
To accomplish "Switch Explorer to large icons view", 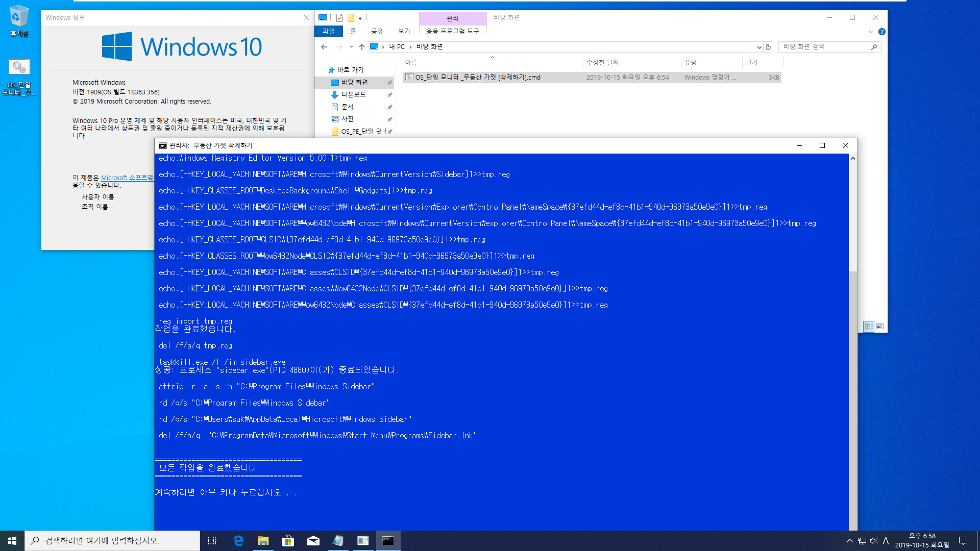I will (x=880, y=327).
